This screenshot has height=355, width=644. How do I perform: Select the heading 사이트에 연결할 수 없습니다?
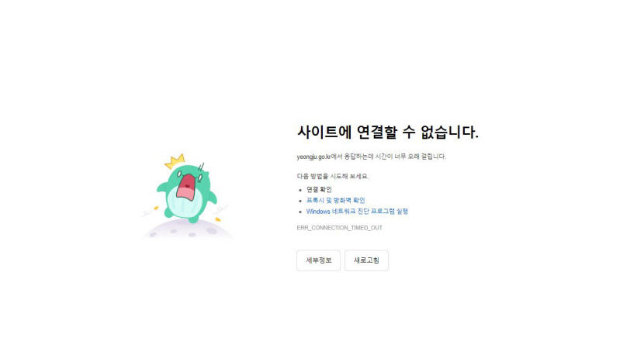click(388, 132)
